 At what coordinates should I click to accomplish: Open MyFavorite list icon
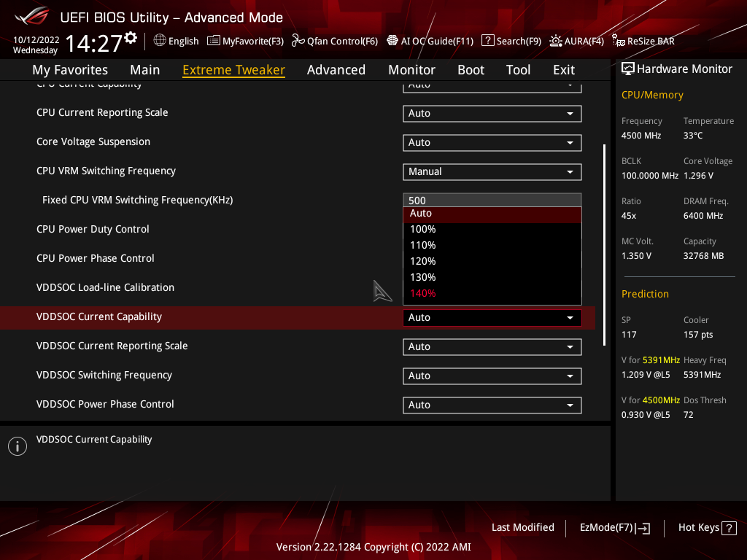point(214,41)
